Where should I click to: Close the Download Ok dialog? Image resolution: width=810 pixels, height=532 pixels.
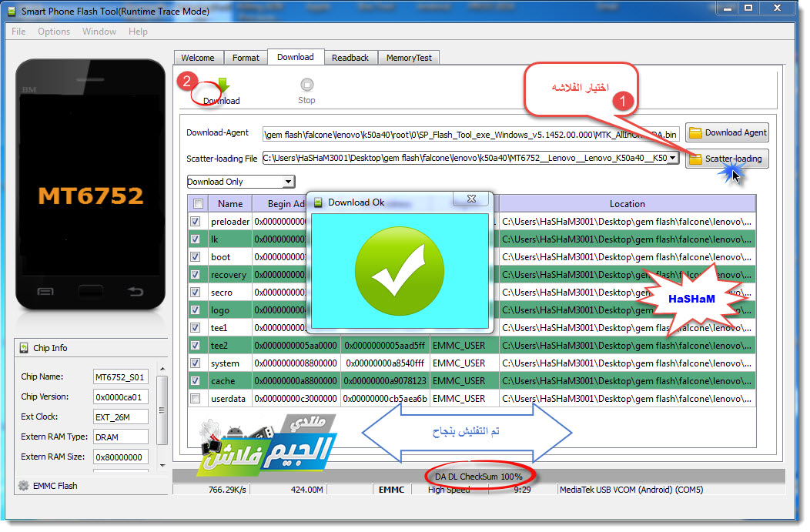click(x=471, y=199)
